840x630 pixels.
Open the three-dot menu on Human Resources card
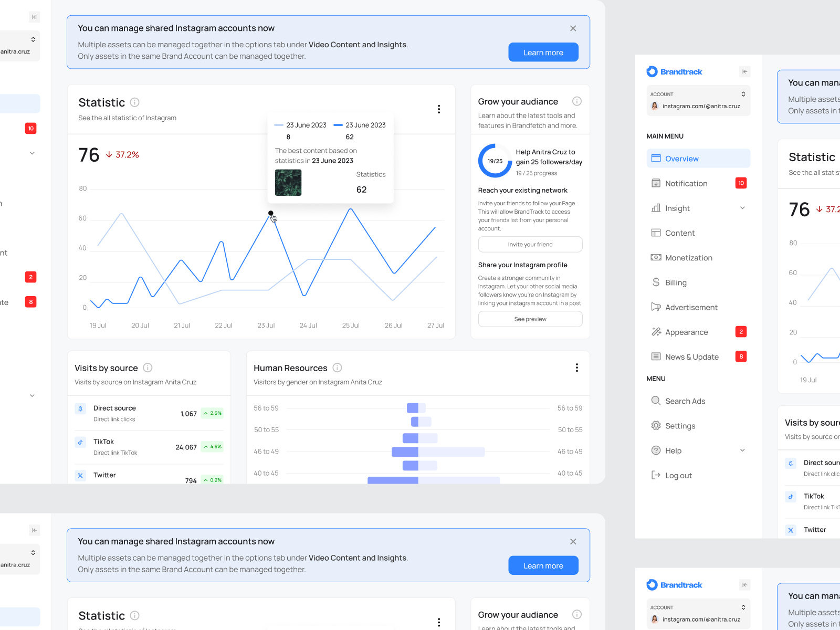pyautogui.click(x=576, y=367)
